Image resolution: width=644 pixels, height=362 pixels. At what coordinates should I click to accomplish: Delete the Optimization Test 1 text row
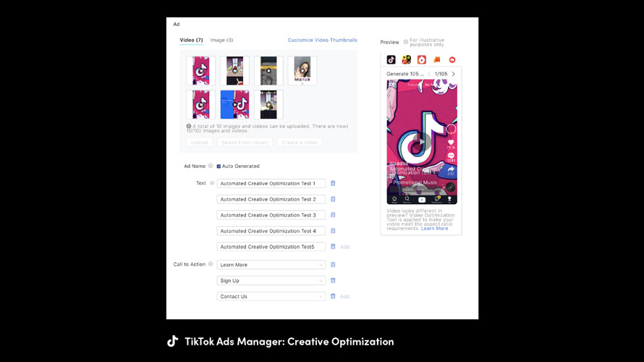point(333,183)
